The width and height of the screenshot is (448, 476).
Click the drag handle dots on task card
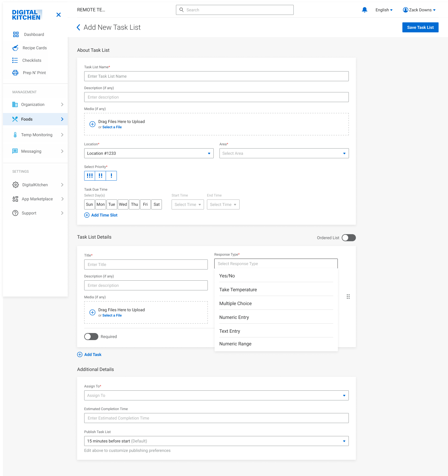point(348,297)
